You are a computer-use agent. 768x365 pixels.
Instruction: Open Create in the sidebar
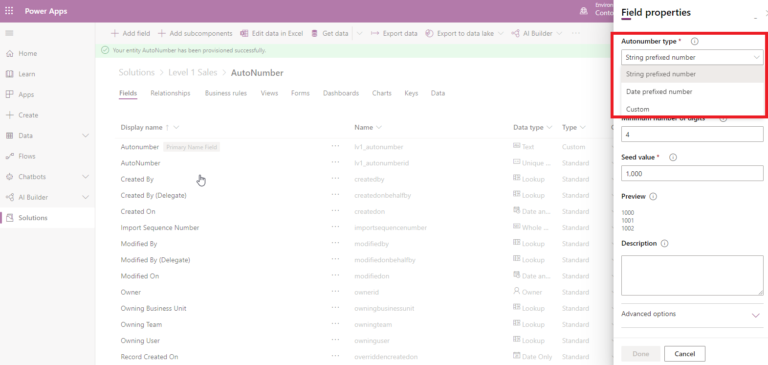click(x=28, y=115)
